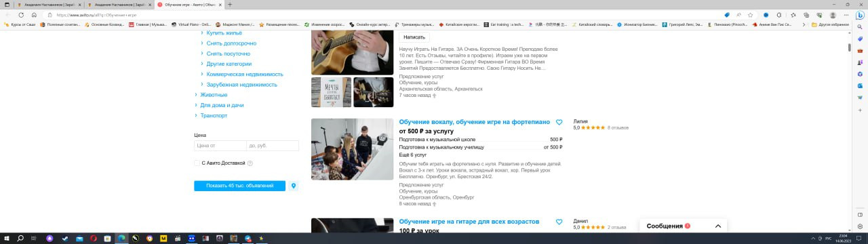Screen dimensions: 868x244
Task: Open the Снять долгосрочно subcategory
Action: tap(231, 43)
